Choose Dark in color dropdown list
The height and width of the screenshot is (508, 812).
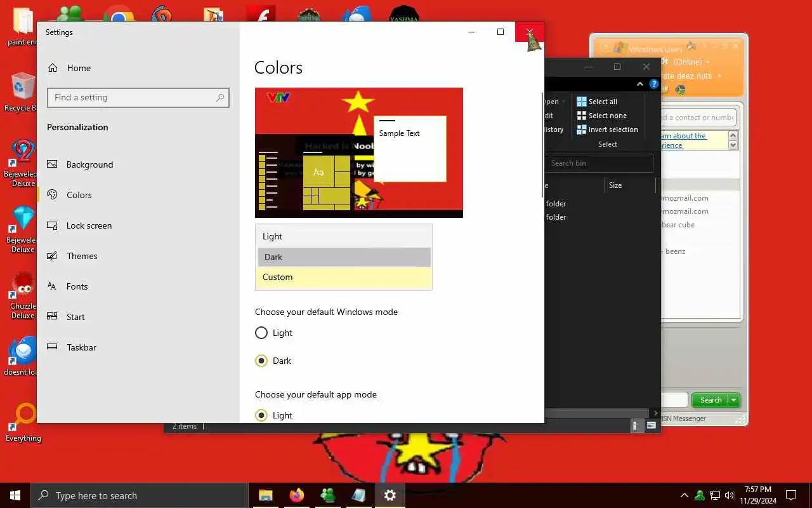click(344, 257)
